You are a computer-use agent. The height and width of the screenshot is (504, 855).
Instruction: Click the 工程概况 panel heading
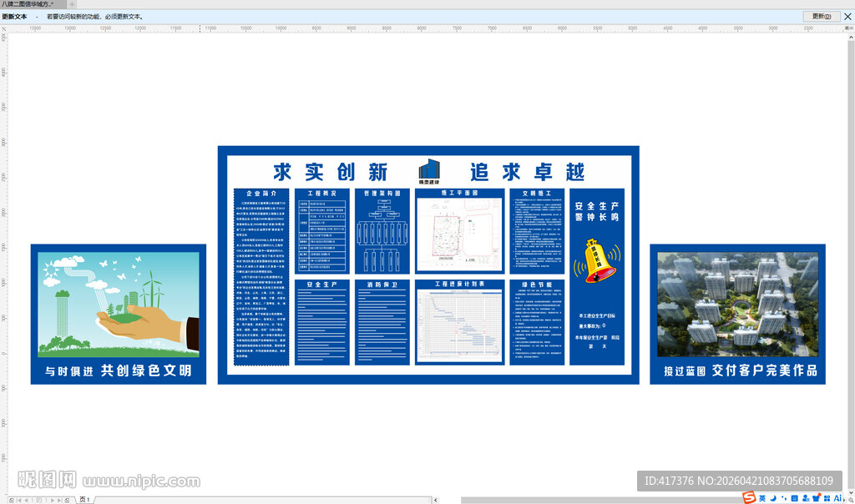coord(321,194)
